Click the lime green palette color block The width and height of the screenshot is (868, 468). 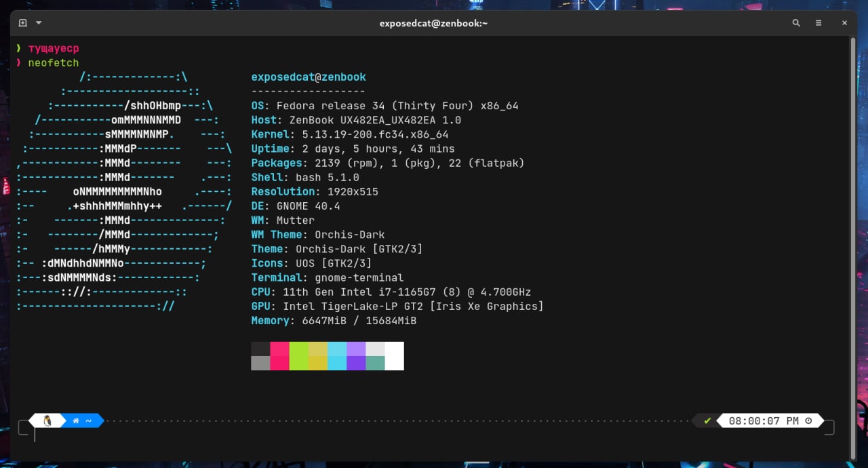[x=299, y=356]
